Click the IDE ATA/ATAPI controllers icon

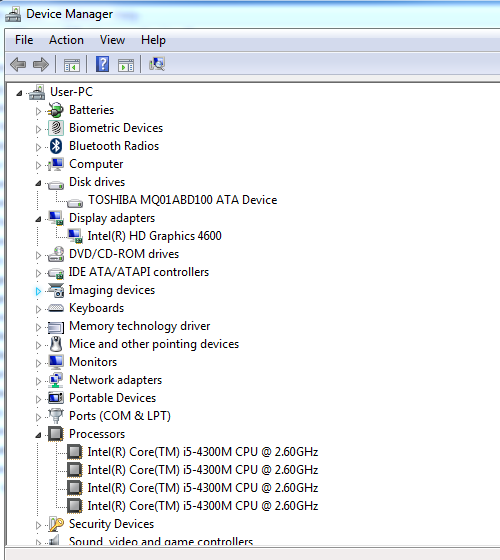click(x=56, y=273)
